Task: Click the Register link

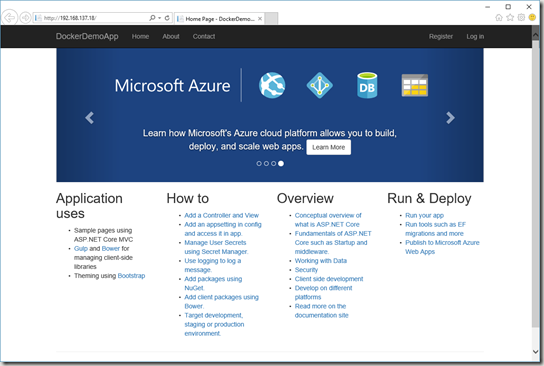Action: tap(441, 36)
